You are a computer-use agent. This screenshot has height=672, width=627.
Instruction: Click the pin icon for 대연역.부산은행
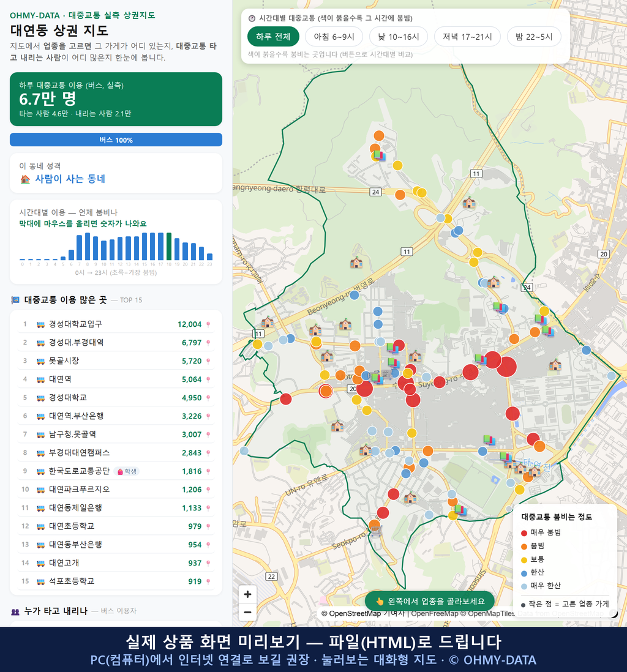208,416
